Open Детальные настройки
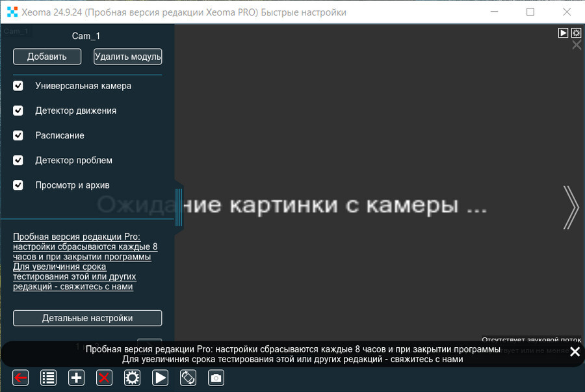This screenshot has width=585, height=392. [x=87, y=318]
